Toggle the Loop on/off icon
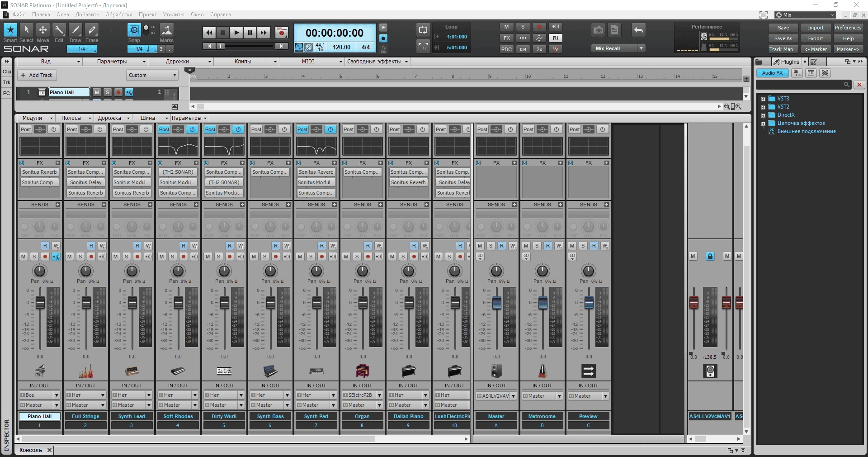 coord(423,30)
